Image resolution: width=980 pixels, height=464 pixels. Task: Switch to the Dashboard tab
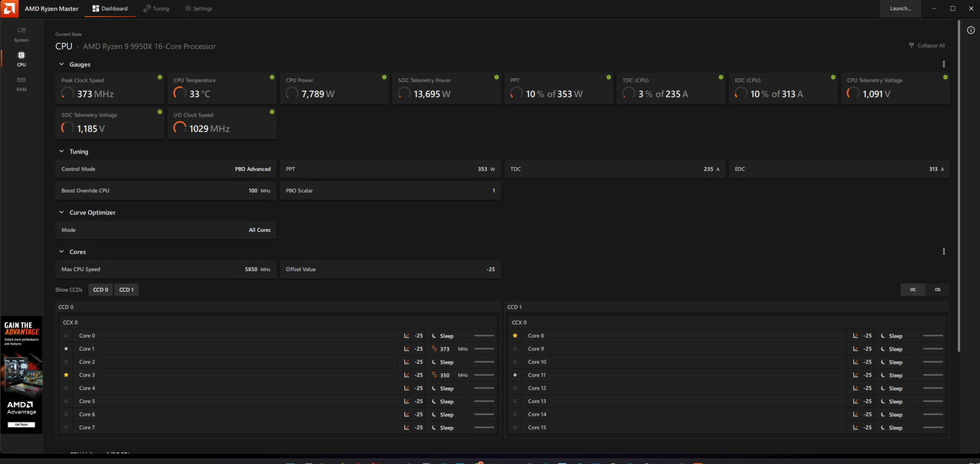coord(110,8)
